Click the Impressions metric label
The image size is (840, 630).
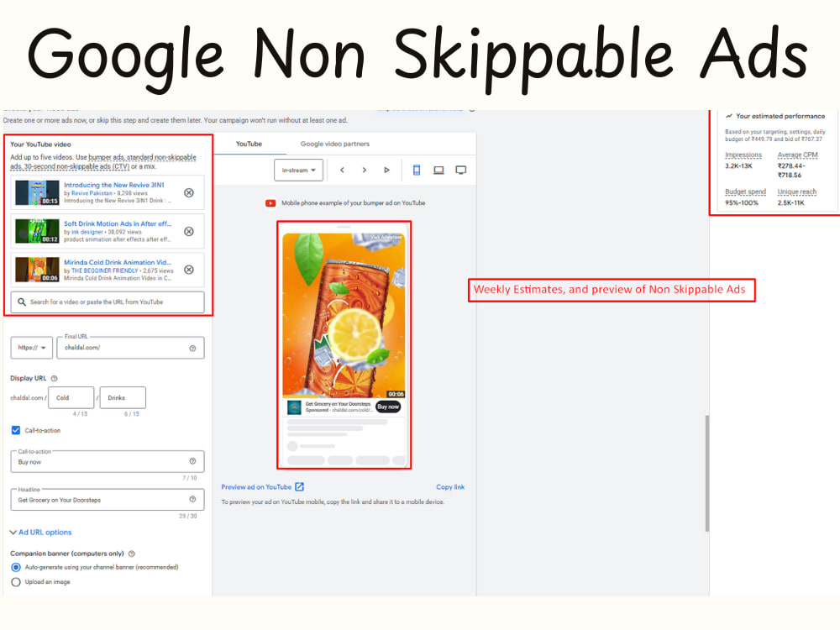743,155
